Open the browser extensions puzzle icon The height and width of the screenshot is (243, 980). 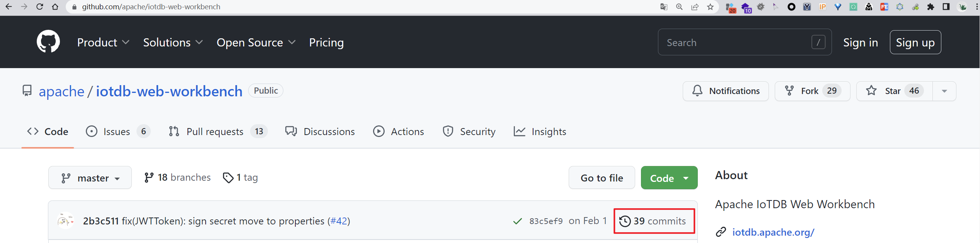tap(931, 7)
